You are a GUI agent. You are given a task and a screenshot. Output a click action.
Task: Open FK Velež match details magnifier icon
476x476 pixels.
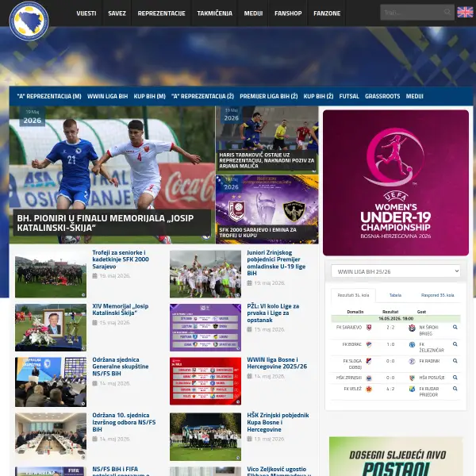pyautogui.click(x=455, y=389)
